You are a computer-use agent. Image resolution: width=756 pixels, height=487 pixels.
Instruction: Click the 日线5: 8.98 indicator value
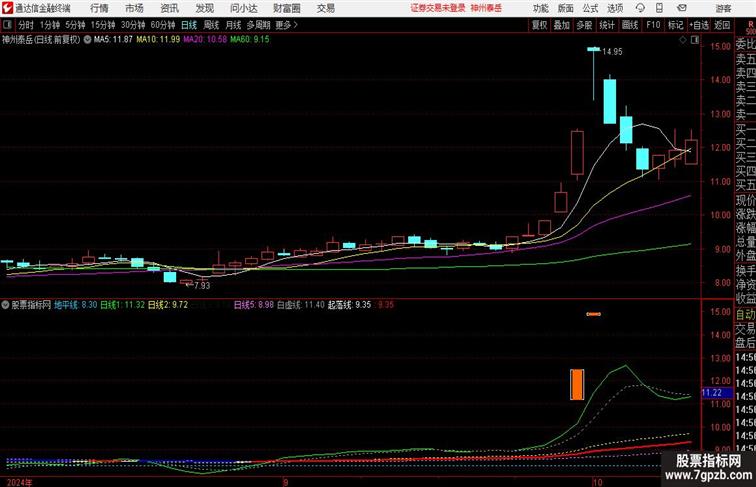click(x=254, y=305)
